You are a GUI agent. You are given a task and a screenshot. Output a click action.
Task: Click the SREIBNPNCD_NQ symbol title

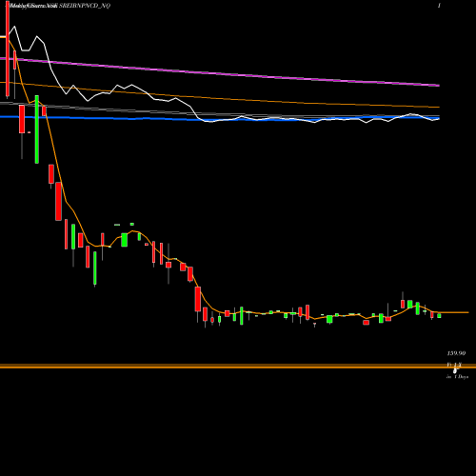[85, 6]
